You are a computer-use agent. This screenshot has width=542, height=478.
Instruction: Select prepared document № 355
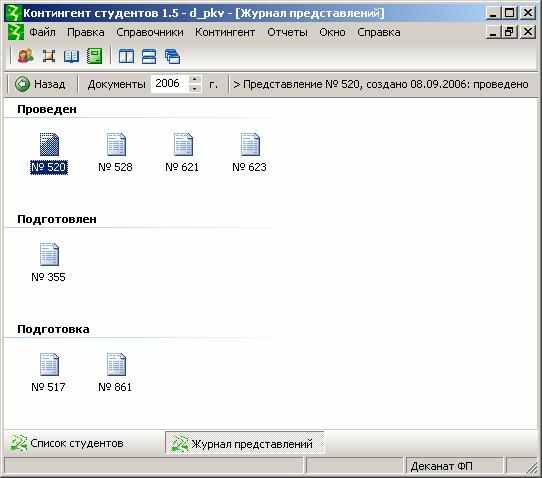coord(48,263)
